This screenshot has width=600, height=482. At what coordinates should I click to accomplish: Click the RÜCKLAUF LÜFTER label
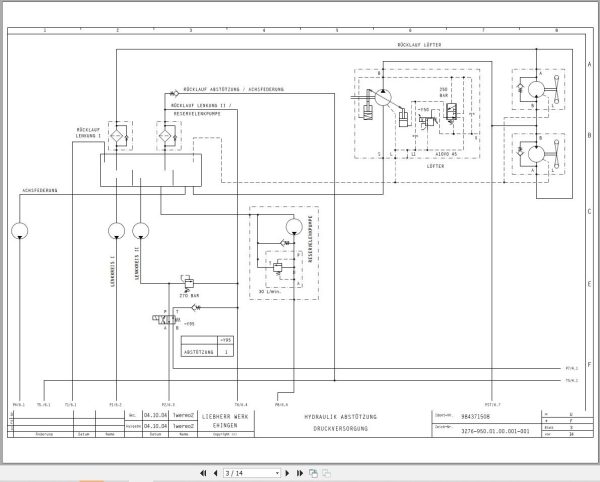click(419, 45)
